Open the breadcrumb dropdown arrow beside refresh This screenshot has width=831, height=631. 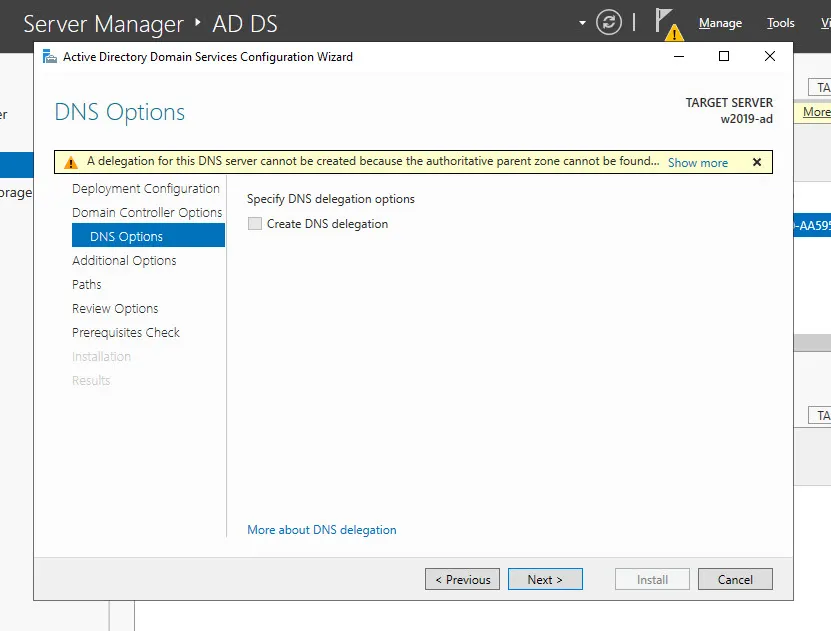click(x=582, y=23)
